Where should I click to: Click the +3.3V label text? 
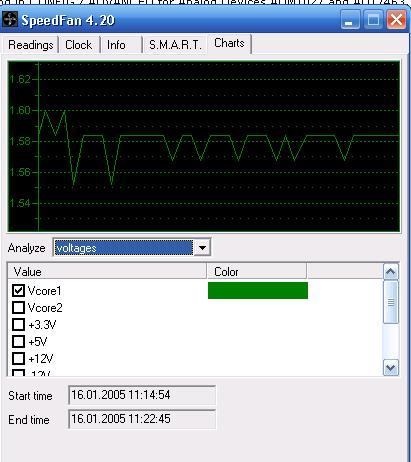42,325
